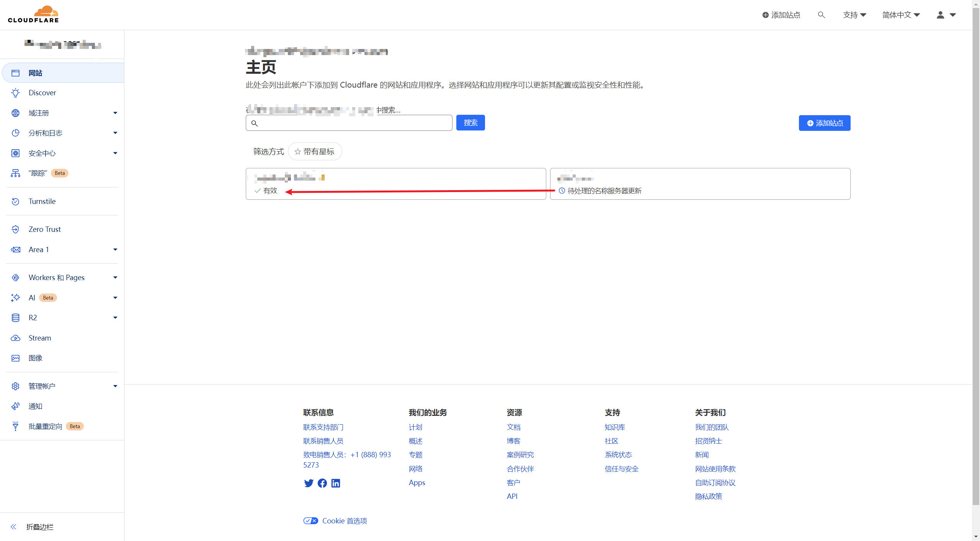Select 简体中文 language menu item
Screen dimensions: 980x541
click(899, 15)
